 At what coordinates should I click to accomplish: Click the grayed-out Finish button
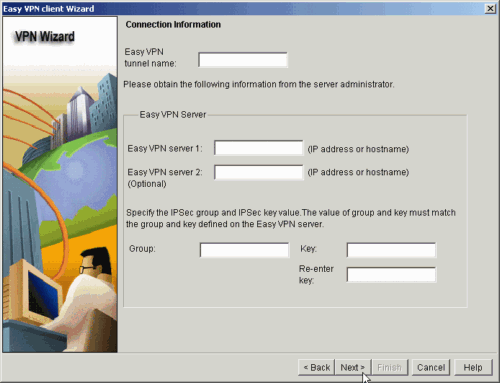point(390,367)
